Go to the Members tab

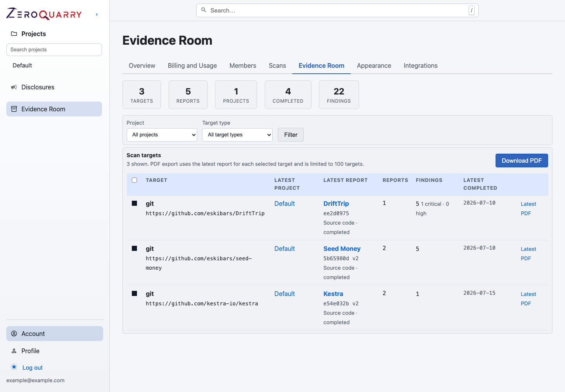coord(243,65)
